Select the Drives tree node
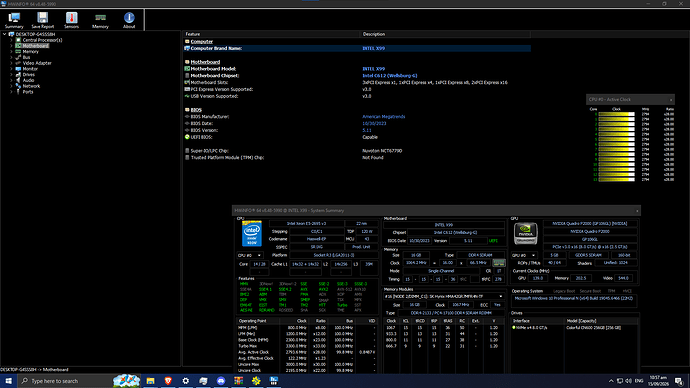690x388 pixels. click(x=29, y=74)
